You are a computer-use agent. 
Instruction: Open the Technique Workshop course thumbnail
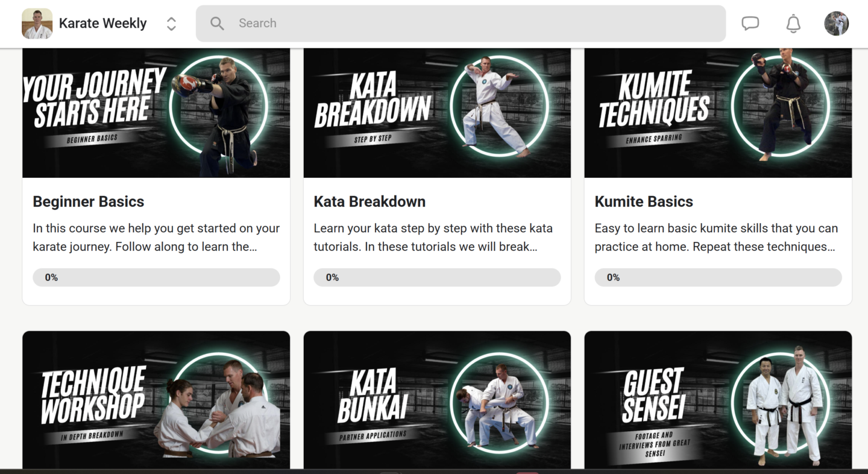[156, 400]
